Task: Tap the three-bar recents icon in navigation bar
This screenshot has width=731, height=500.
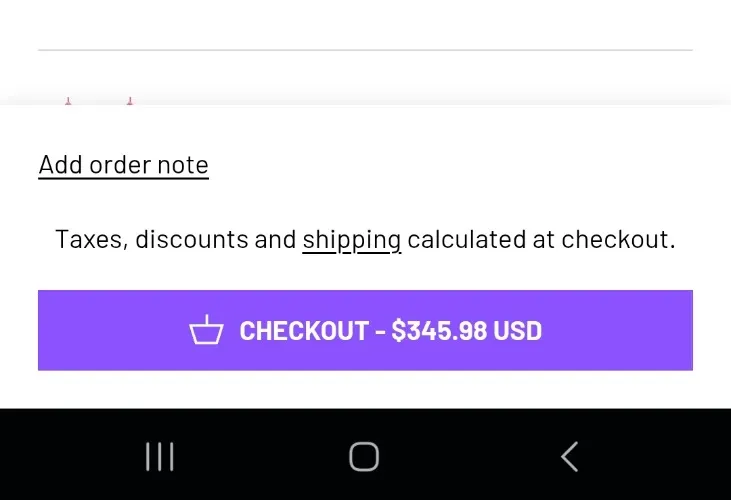Action: tap(160, 457)
